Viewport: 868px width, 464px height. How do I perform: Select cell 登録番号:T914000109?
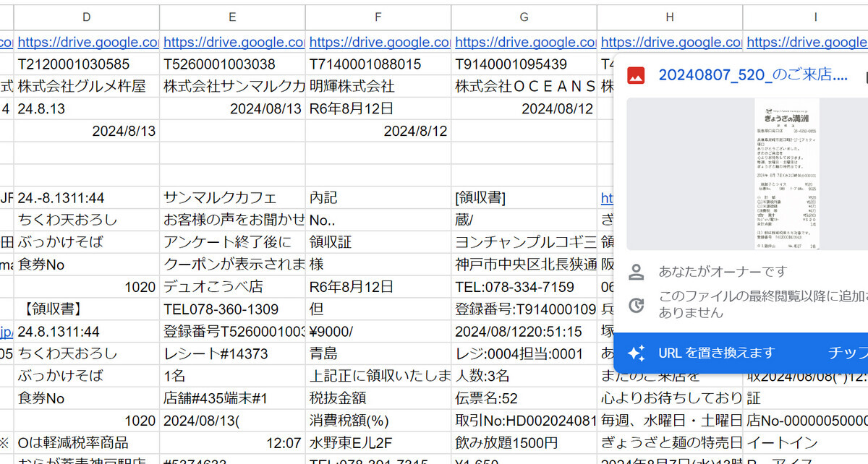coord(524,309)
